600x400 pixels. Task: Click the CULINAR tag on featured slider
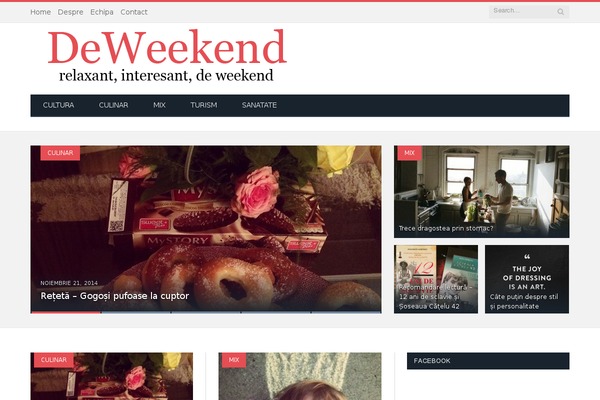pos(60,153)
